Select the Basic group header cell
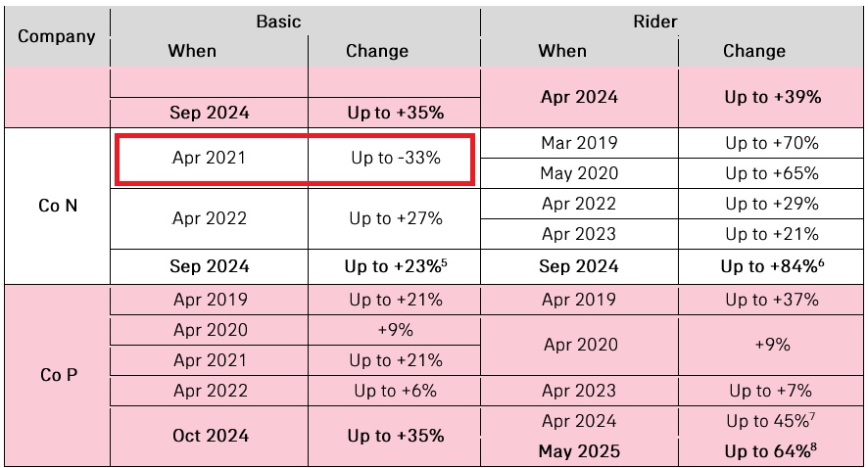 point(279,21)
